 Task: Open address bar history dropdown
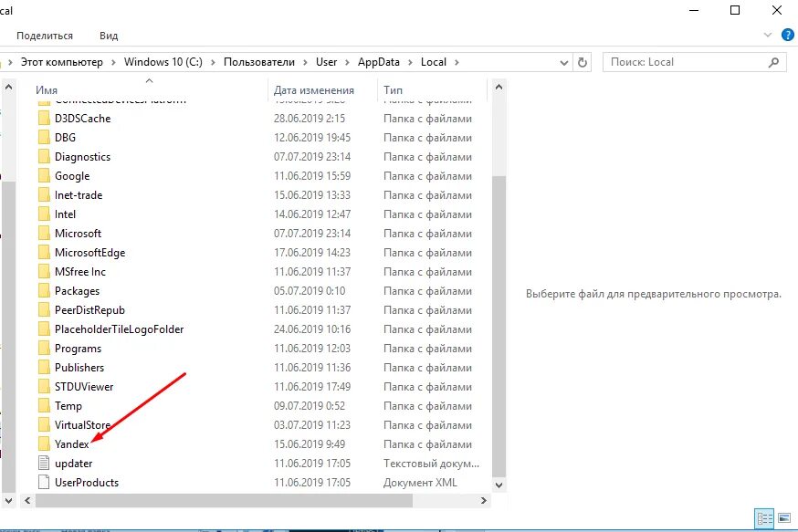click(564, 63)
